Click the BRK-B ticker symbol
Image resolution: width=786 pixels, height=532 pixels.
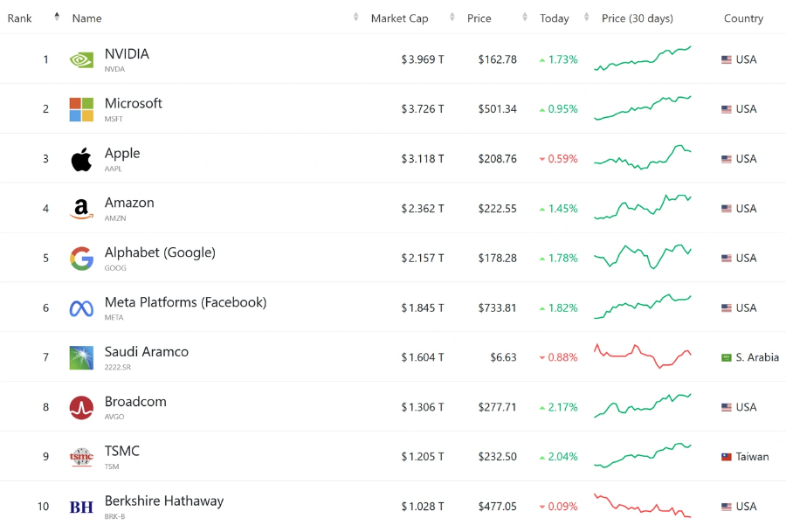click(x=114, y=516)
